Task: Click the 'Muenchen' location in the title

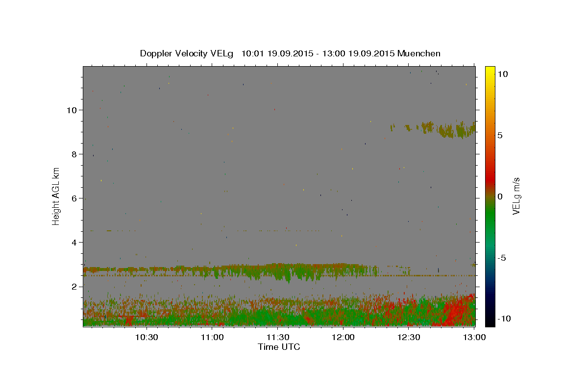Action: point(419,53)
